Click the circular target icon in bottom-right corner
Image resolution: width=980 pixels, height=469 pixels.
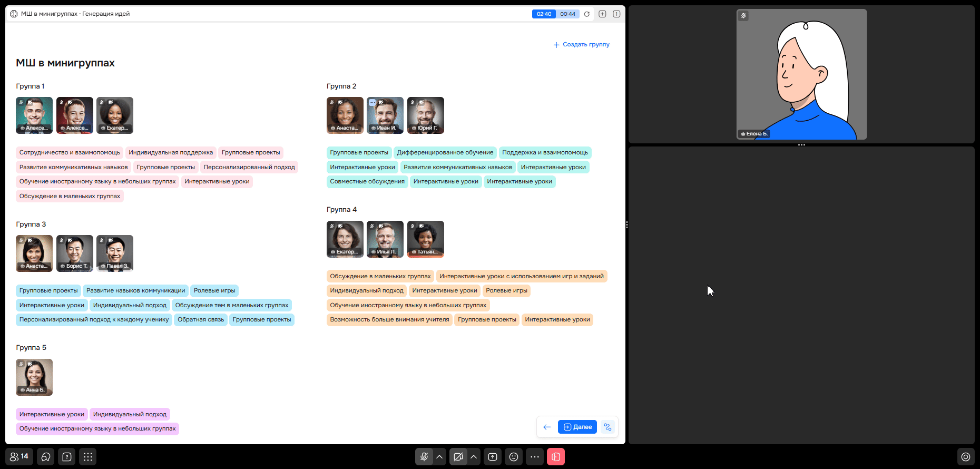[x=966, y=457]
